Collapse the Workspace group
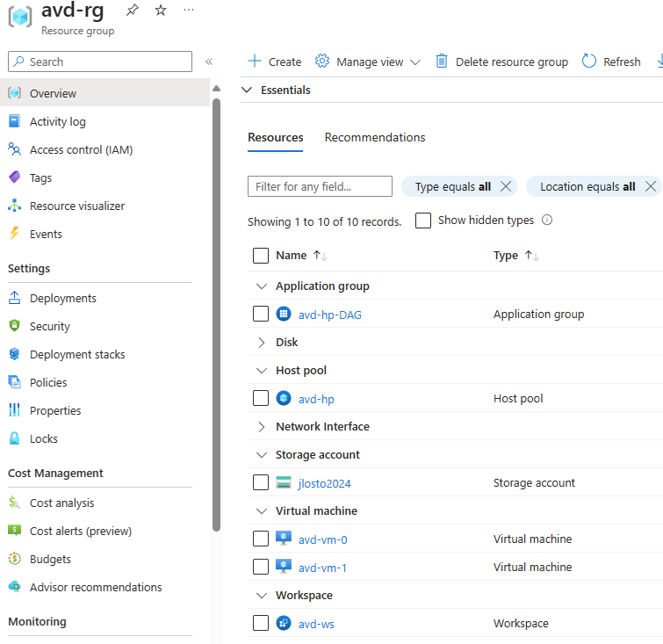The width and height of the screenshot is (663, 644). pyautogui.click(x=262, y=596)
